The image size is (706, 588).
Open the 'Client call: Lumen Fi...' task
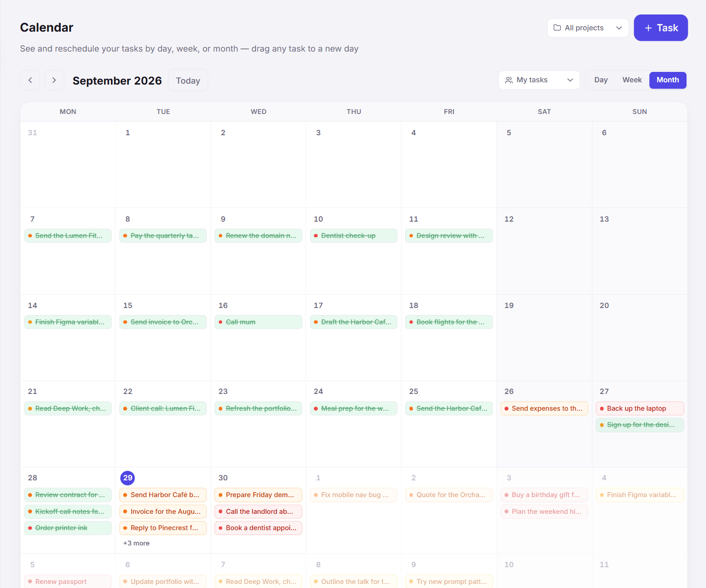[163, 408]
